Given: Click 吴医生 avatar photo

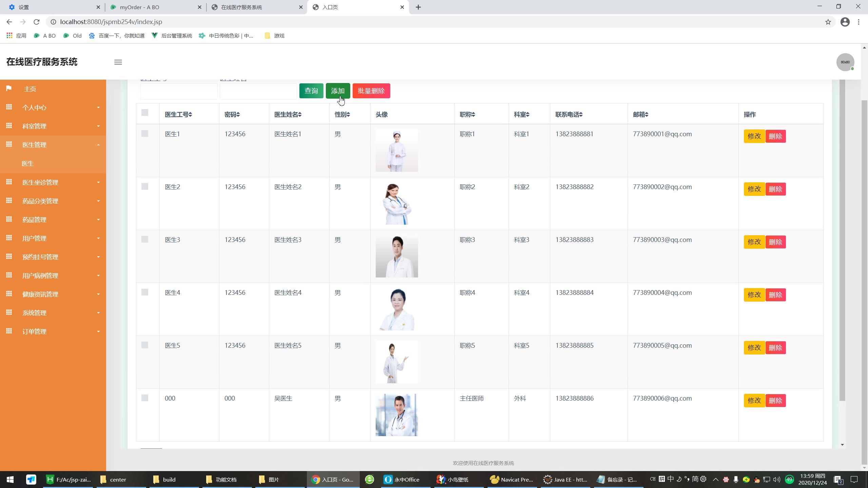Looking at the screenshot, I should click(x=397, y=415).
